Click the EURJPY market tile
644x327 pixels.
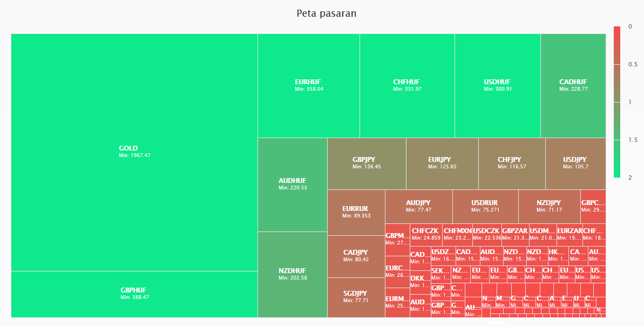[x=442, y=163]
